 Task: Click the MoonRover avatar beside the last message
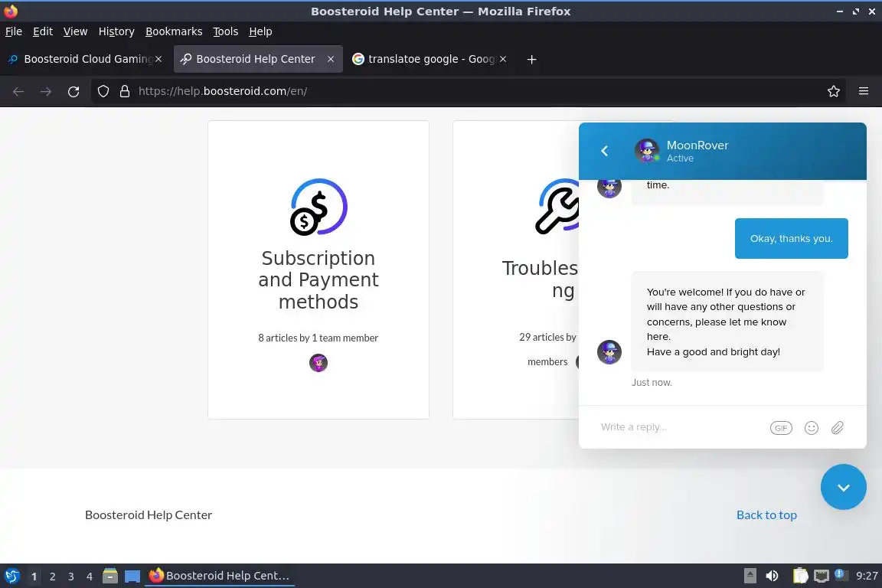coord(609,352)
